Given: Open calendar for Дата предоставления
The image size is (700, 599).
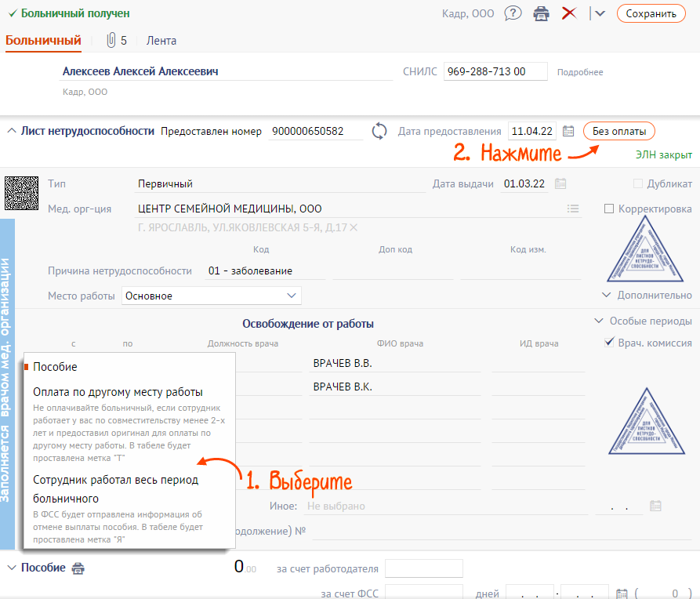Looking at the screenshot, I should click(569, 131).
